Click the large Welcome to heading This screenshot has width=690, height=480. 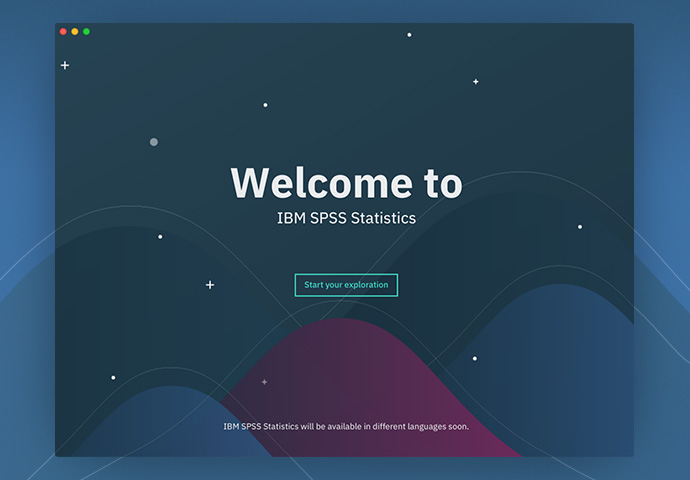(346, 183)
